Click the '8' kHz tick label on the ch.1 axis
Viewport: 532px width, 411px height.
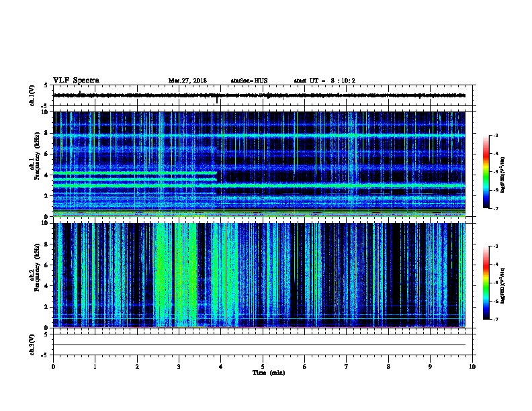(x=47, y=133)
